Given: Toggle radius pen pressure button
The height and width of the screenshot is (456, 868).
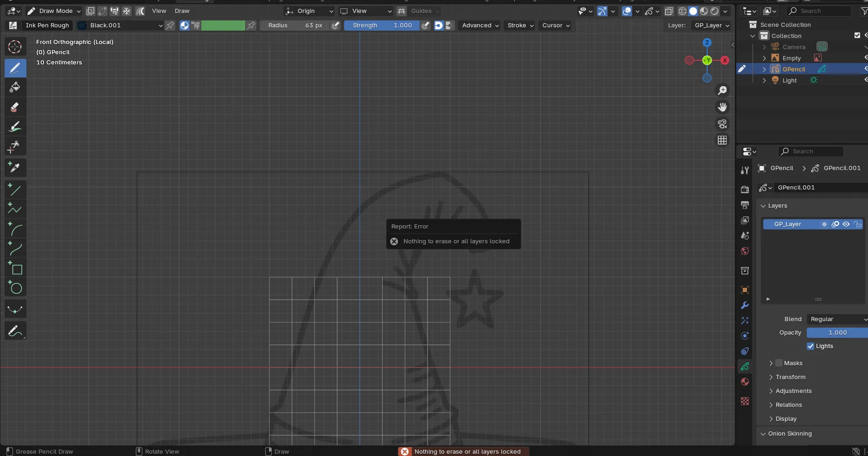Looking at the screenshot, I should [336, 25].
